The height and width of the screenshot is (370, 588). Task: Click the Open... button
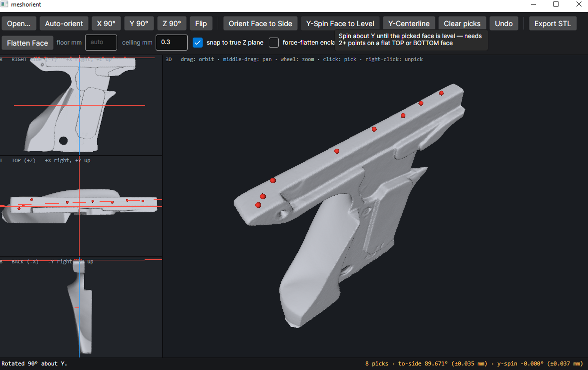[19, 23]
